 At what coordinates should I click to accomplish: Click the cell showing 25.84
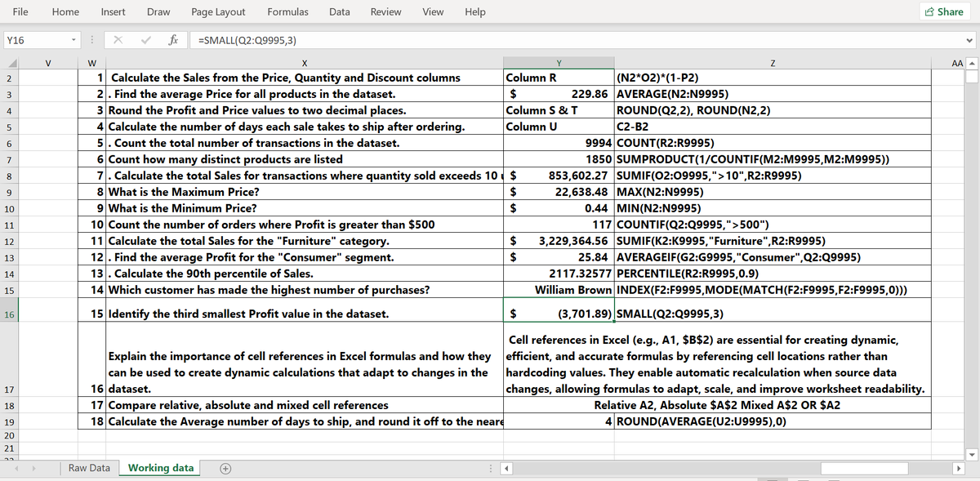coord(559,257)
